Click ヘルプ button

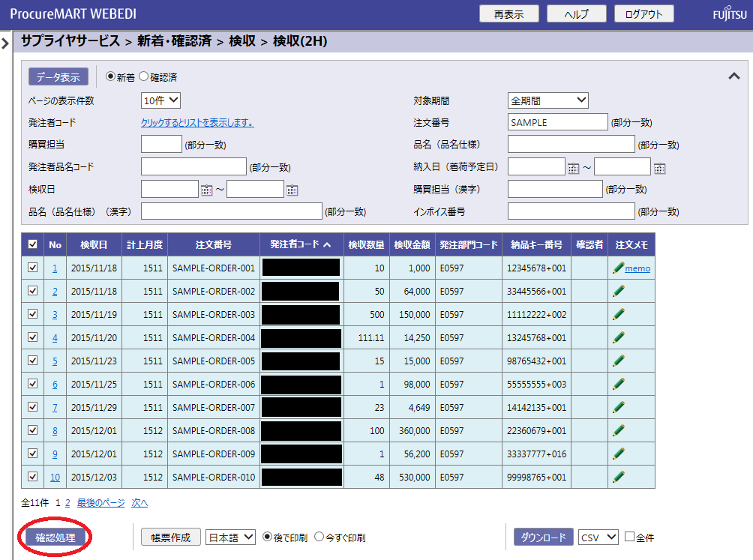(577, 14)
